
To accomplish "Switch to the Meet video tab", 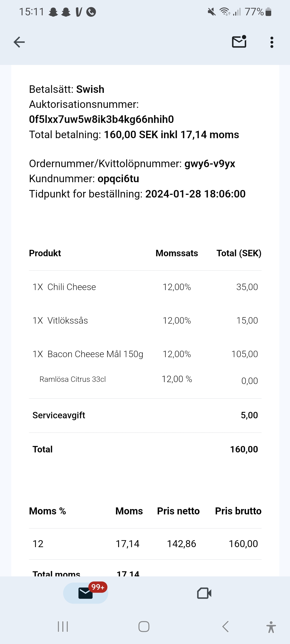I will 204,593.
